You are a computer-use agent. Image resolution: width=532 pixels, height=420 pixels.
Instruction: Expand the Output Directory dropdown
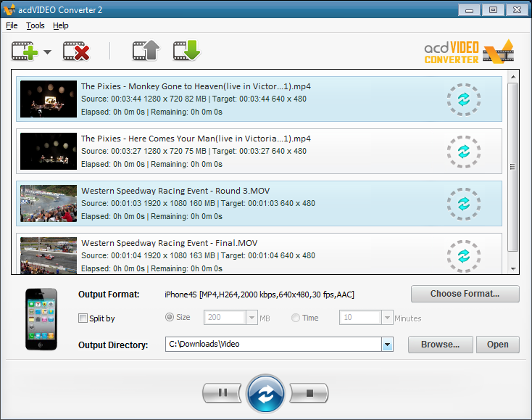(x=387, y=345)
